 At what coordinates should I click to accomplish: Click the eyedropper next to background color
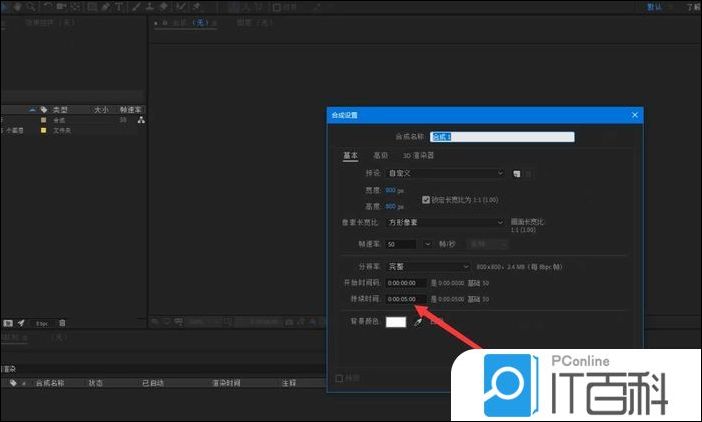[418, 321]
